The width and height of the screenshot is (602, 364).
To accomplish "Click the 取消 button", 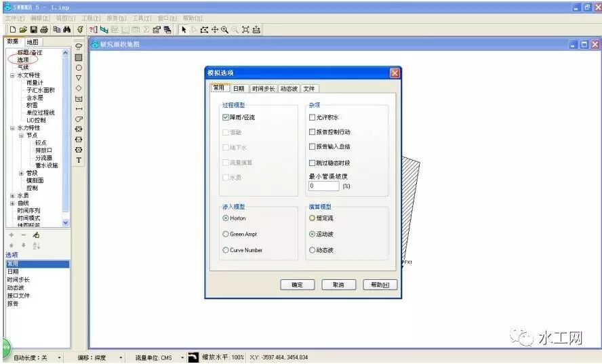I will (338, 285).
